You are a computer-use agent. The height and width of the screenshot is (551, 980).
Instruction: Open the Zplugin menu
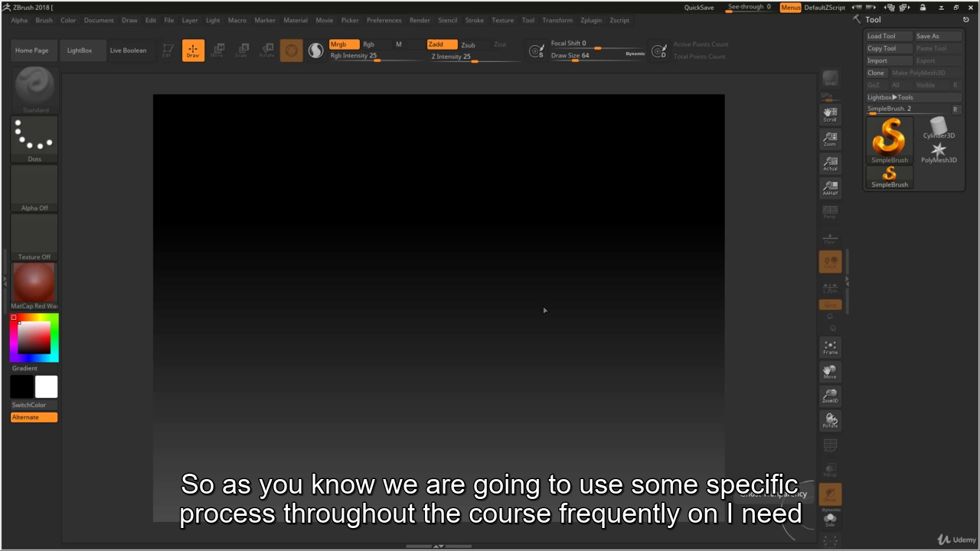[x=591, y=20]
